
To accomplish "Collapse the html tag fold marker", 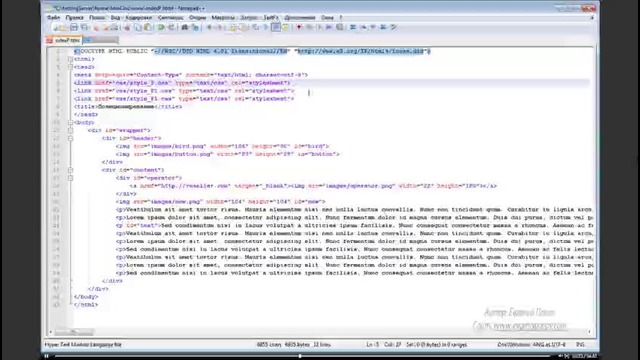I will [70, 59].
